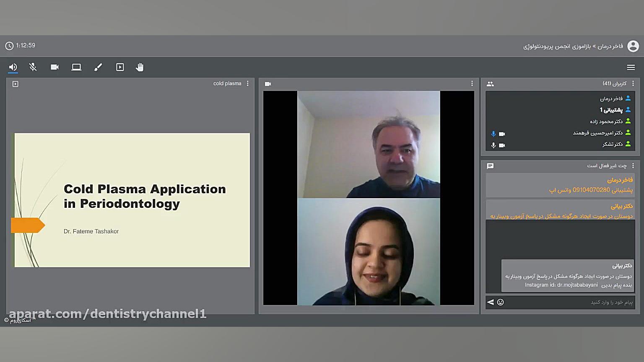This screenshot has width=644, height=362.
Task: Open the hamburger main menu
Action: tap(631, 67)
